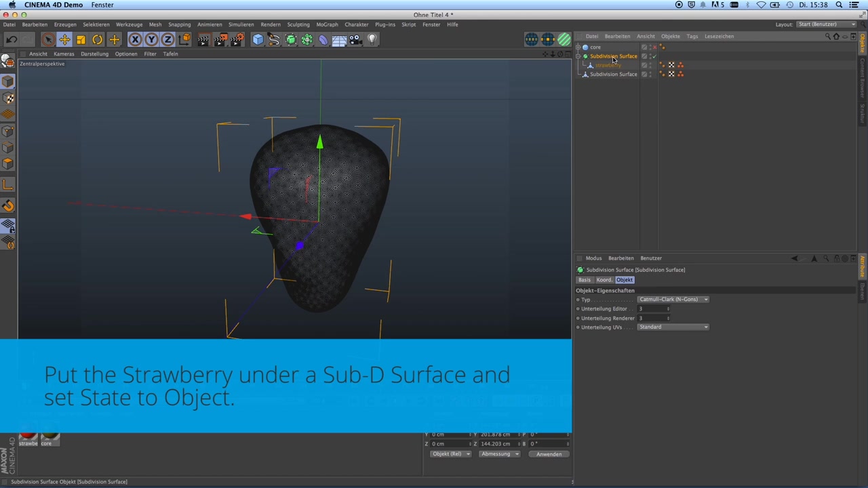
Task: Select the Move tool in the toolbar
Action: click(x=64, y=39)
